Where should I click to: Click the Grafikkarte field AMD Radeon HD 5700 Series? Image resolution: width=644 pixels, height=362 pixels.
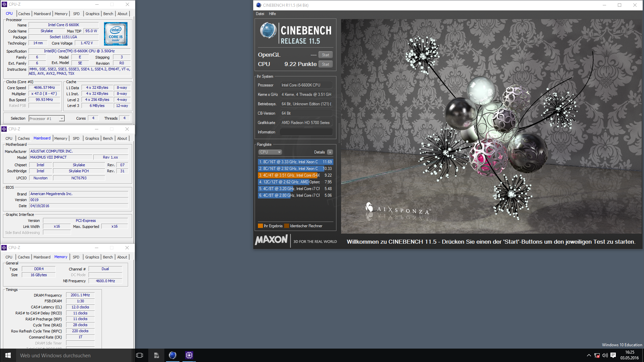(306, 123)
